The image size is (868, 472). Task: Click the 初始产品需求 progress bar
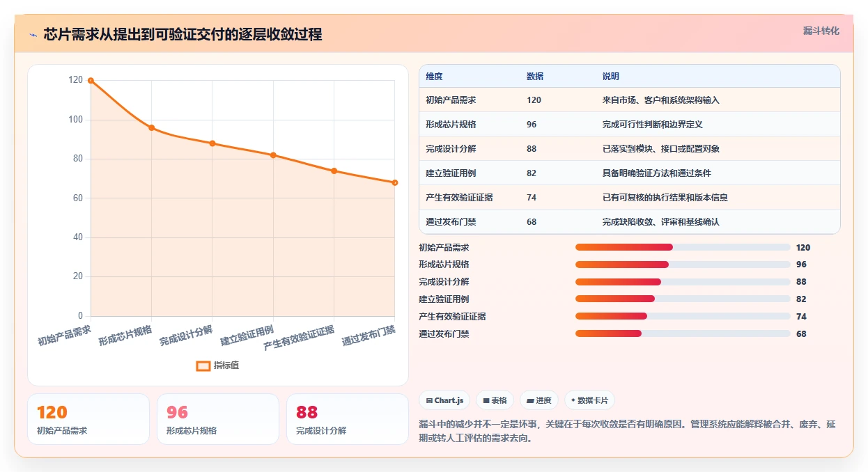tap(683, 247)
